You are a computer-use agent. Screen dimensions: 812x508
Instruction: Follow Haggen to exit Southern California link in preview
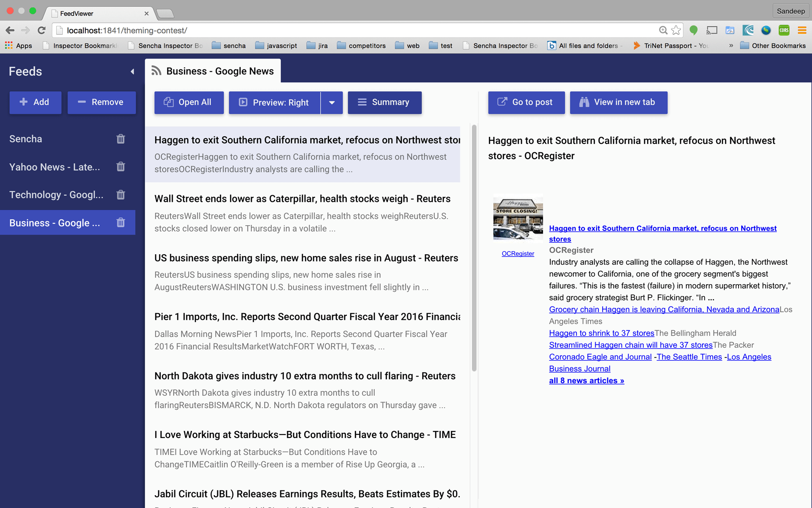pos(663,234)
